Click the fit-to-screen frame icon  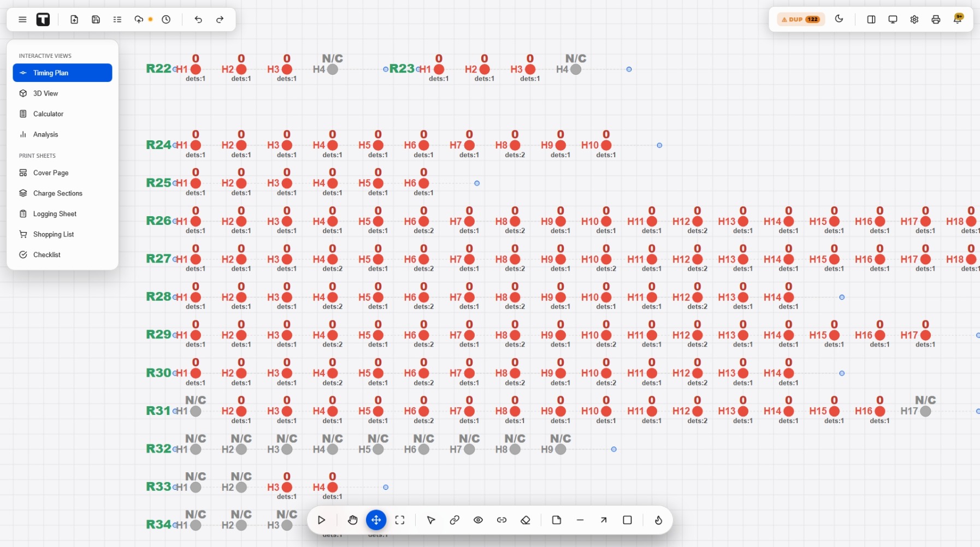(400, 520)
